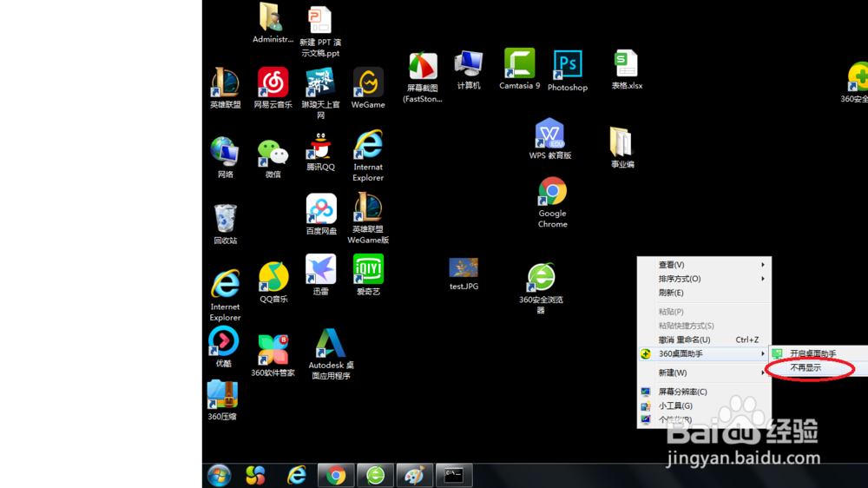Expand the 查看(V) submenu arrow
Viewport: 868px width, 488px height.
tap(763, 265)
